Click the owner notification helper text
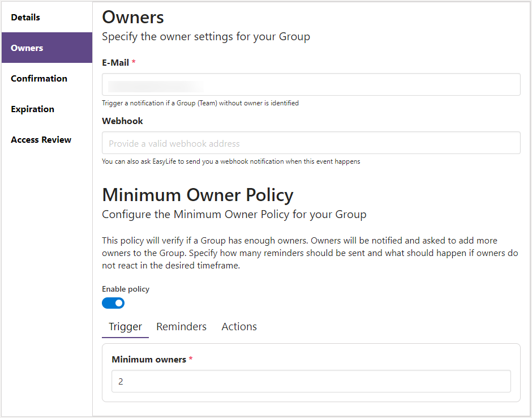Image resolution: width=532 pixels, height=418 pixels. [199, 103]
